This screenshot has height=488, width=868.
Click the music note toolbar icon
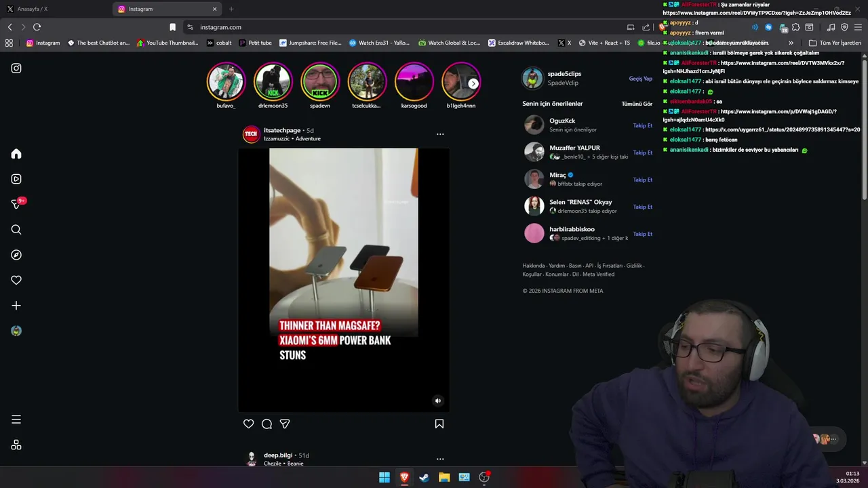(831, 27)
